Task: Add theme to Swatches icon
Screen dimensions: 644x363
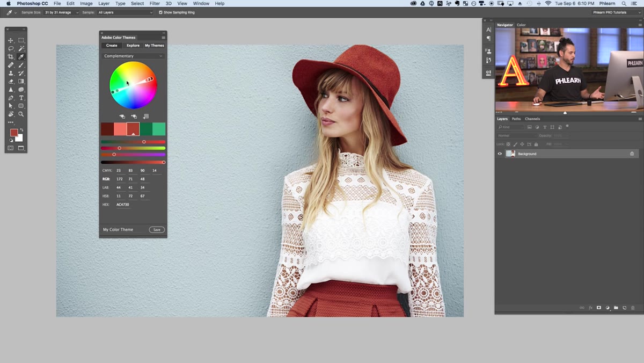Action: tap(145, 117)
